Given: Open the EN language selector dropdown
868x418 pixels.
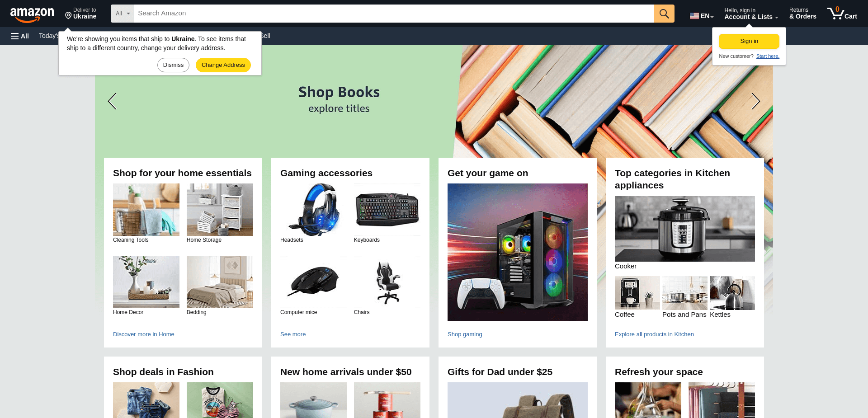Looking at the screenshot, I should tap(702, 16).
